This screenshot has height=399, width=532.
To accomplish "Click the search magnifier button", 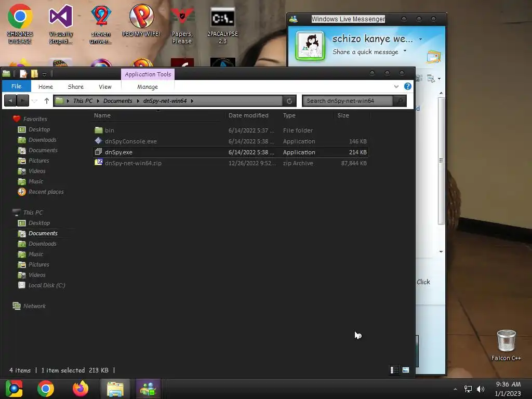I will click(x=400, y=101).
